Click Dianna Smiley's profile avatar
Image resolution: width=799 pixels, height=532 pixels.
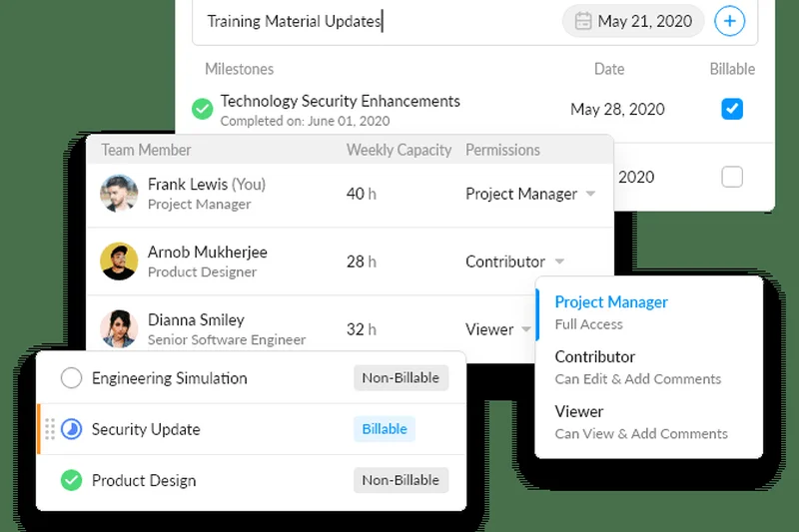point(119,329)
